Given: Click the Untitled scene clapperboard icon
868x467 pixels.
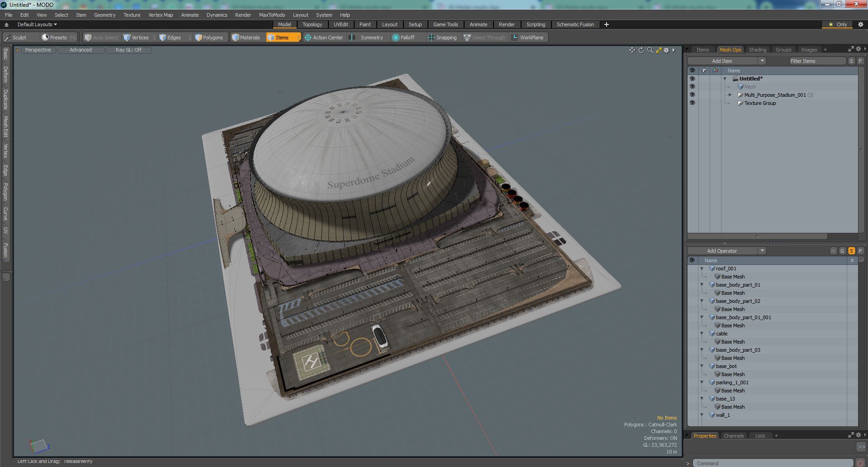Looking at the screenshot, I should coord(735,79).
